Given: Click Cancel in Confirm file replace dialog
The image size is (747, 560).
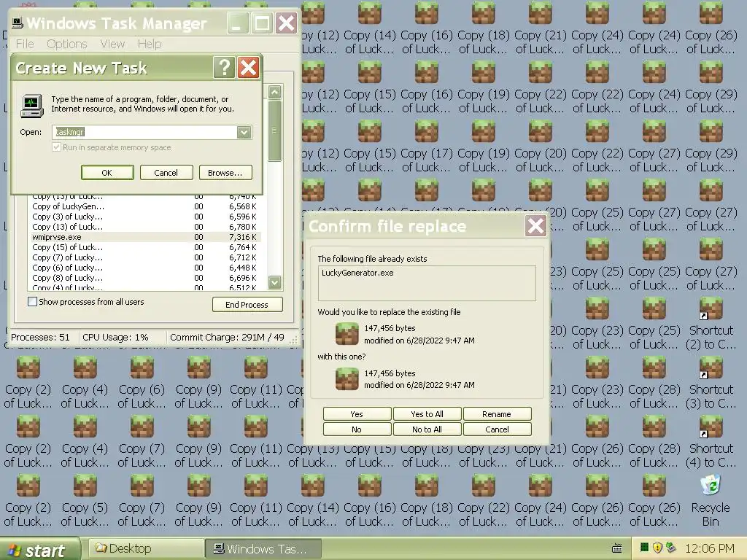Looking at the screenshot, I should tap(497, 429).
